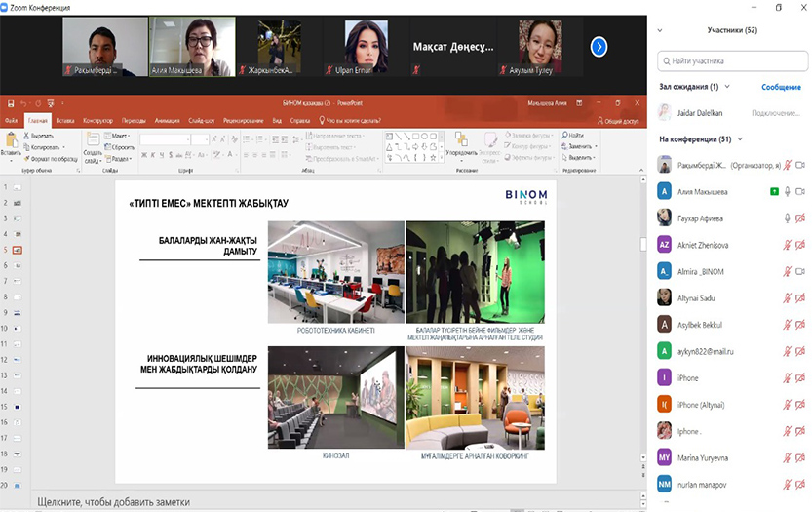Click Asylbek Bekkul's muted microphone icon
The width and height of the screenshot is (812, 512).
788,325
